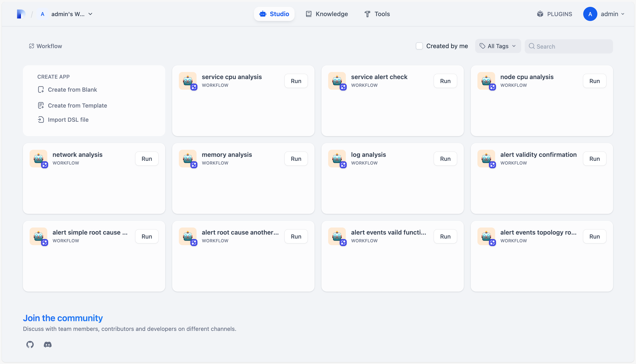Open the network analysis card title

(x=78, y=155)
